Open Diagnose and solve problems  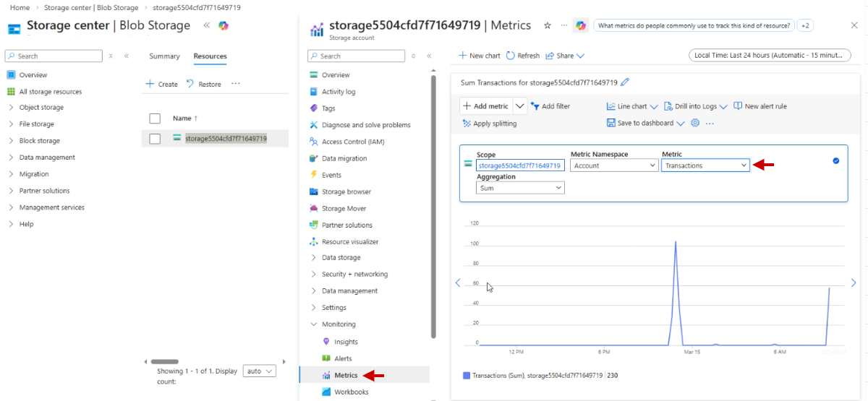click(x=365, y=125)
